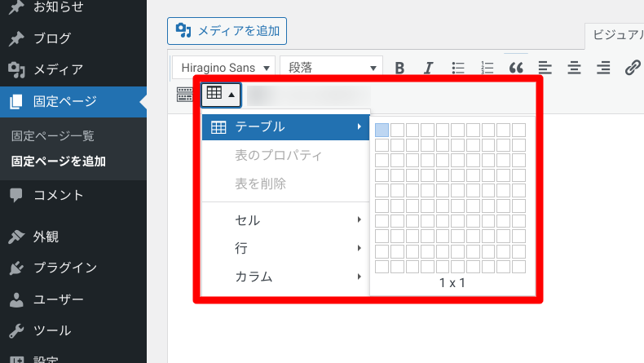Click the arrow on the セル row
The image size is (644, 363).
[x=359, y=219]
